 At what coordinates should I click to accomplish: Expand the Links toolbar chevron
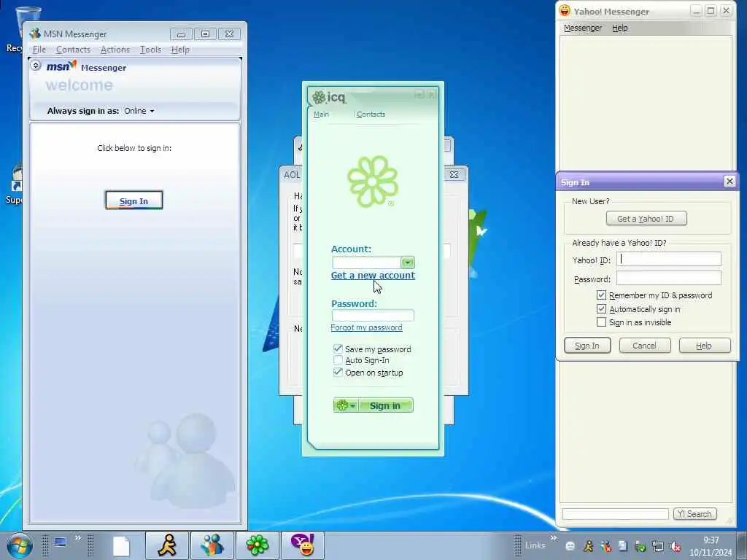[553, 538]
